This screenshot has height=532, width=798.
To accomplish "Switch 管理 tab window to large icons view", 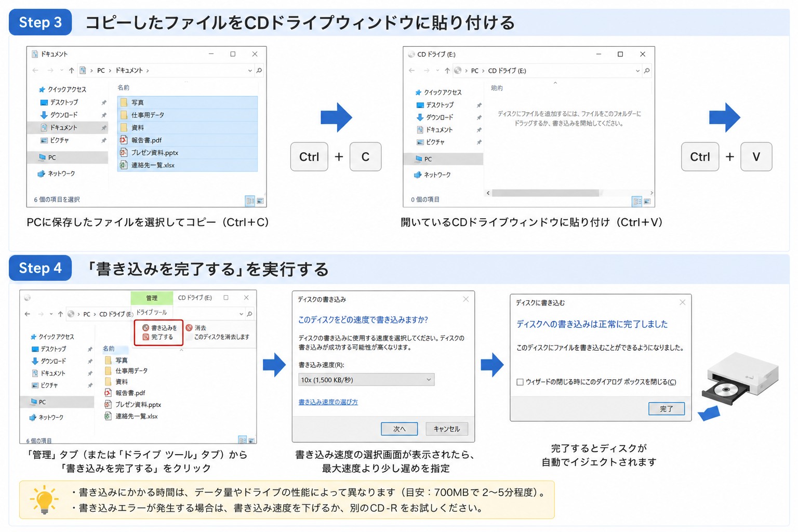I will click(251, 440).
